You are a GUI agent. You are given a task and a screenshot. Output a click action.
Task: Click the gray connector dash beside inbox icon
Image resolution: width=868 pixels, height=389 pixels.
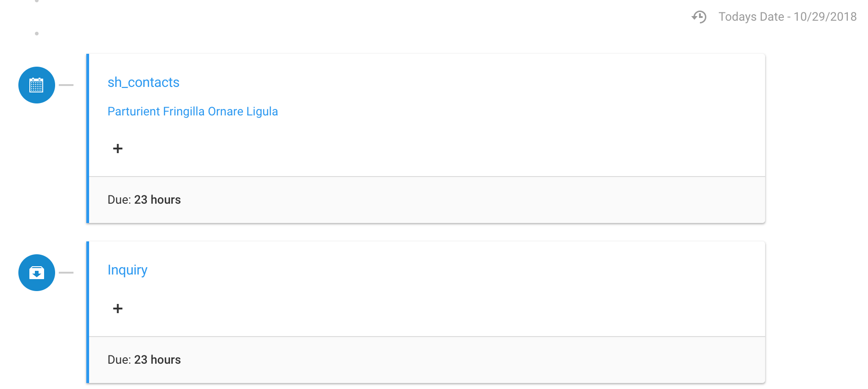point(66,273)
